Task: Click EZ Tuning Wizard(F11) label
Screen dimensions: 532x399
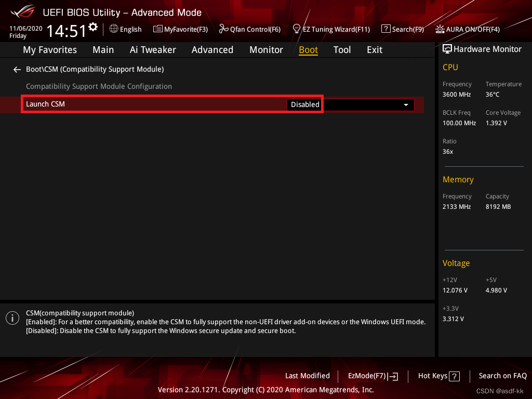Action: pyautogui.click(x=336, y=30)
